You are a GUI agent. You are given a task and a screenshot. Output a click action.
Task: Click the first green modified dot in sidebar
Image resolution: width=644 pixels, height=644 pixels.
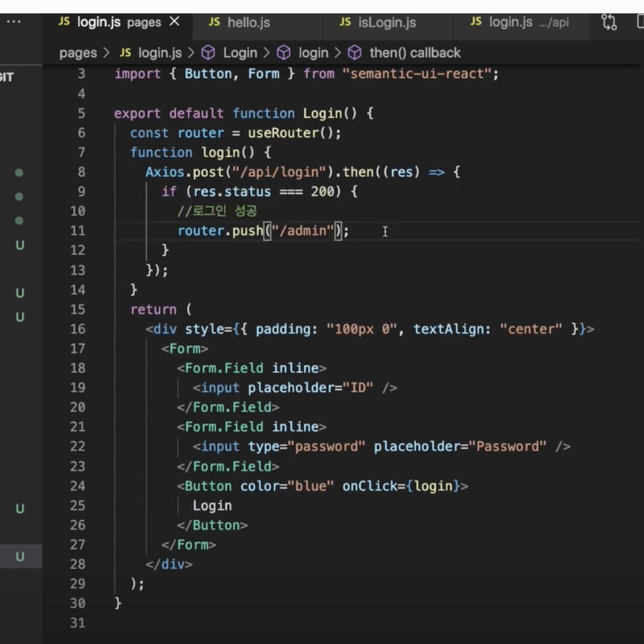tap(19, 172)
